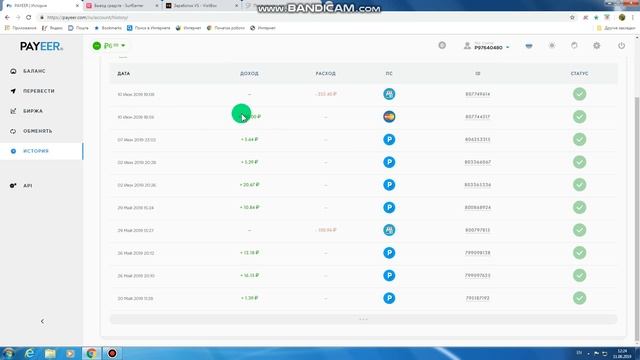Reload the page with the refresh icon
Viewport: 640px width, 360px height.
coord(29,18)
